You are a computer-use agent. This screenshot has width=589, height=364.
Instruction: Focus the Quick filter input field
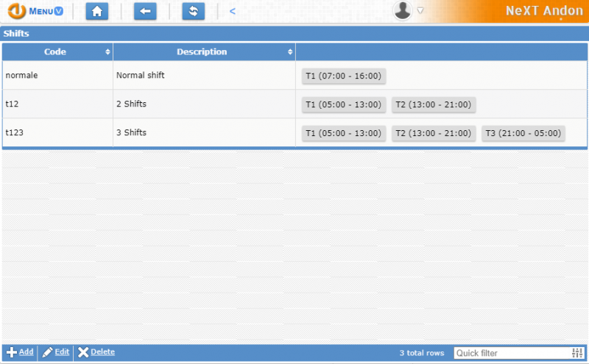512,353
